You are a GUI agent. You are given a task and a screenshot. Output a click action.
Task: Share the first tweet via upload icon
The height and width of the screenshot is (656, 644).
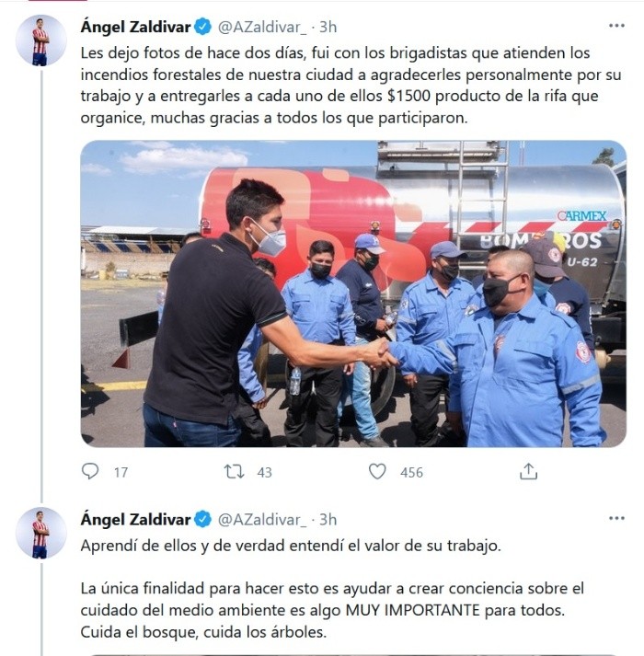tap(528, 471)
